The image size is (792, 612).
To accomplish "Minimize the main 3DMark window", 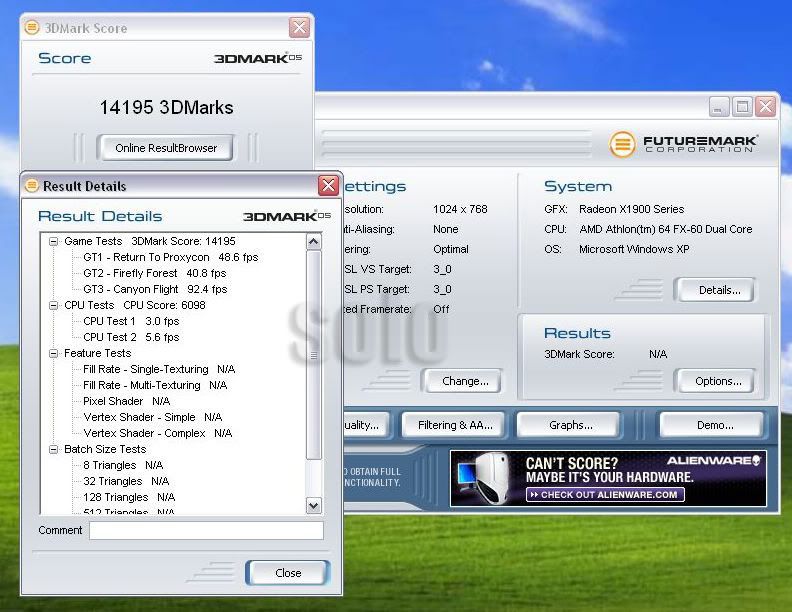I will pyautogui.click(x=719, y=107).
